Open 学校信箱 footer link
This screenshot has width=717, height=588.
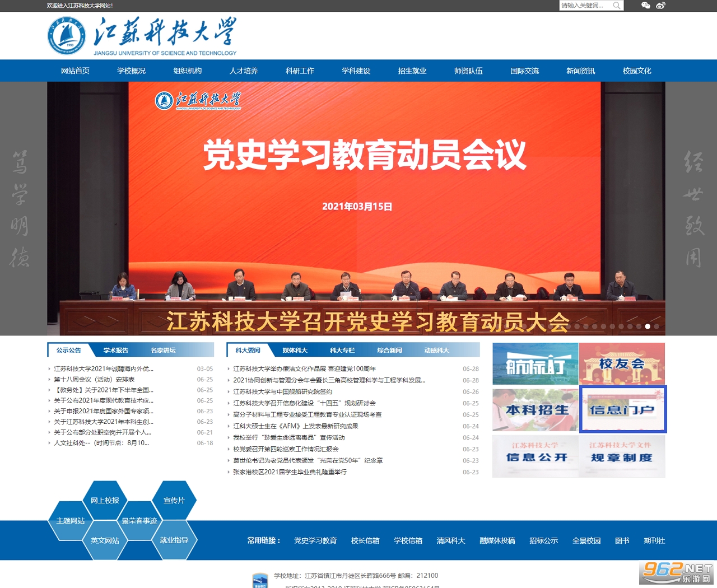(408, 540)
